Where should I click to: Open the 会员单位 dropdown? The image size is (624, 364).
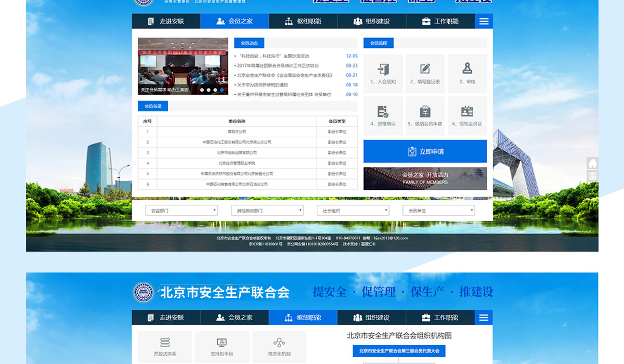[x=438, y=211]
